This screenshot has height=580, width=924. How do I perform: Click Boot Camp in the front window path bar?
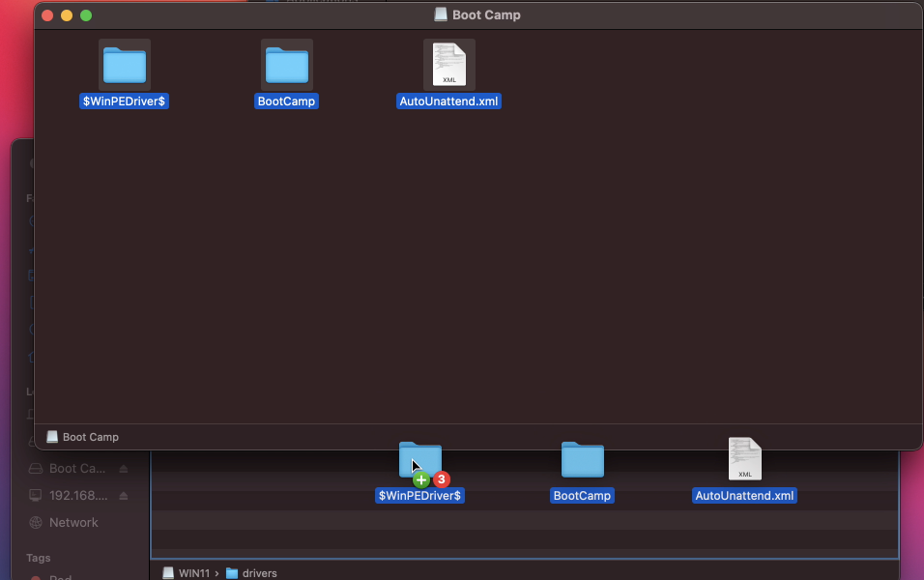pyautogui.click(x=82, y=437)
